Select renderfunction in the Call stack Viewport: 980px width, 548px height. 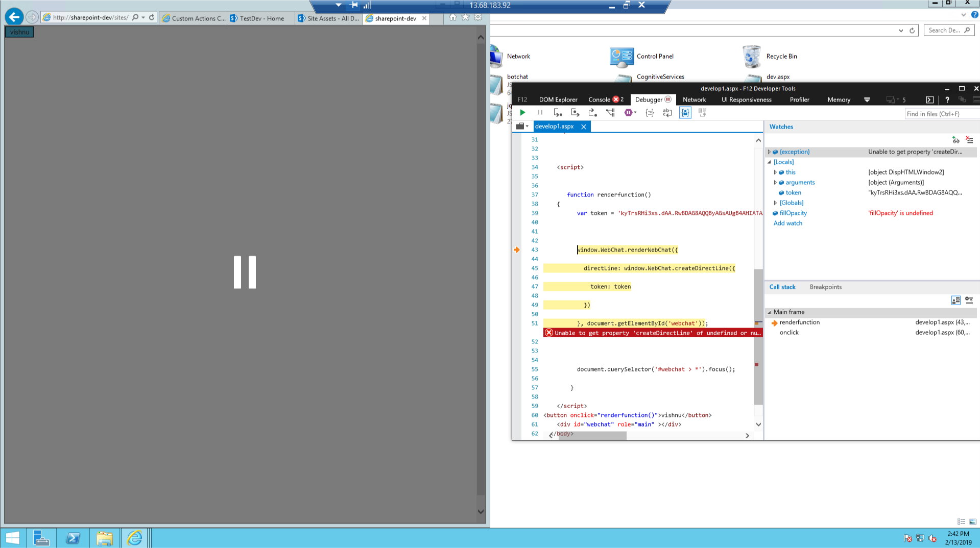pos(799,322)
